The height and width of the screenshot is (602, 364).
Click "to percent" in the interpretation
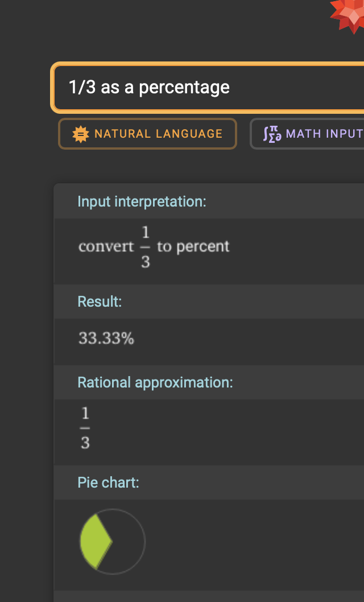[193, 246]
